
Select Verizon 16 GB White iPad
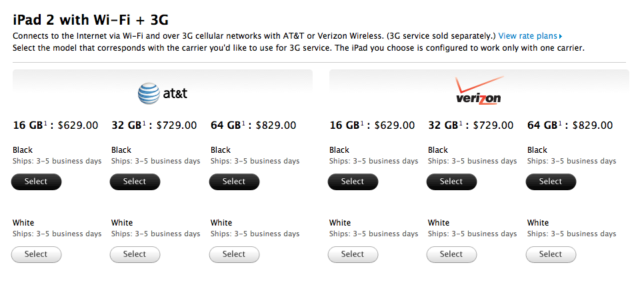[353, 254]
